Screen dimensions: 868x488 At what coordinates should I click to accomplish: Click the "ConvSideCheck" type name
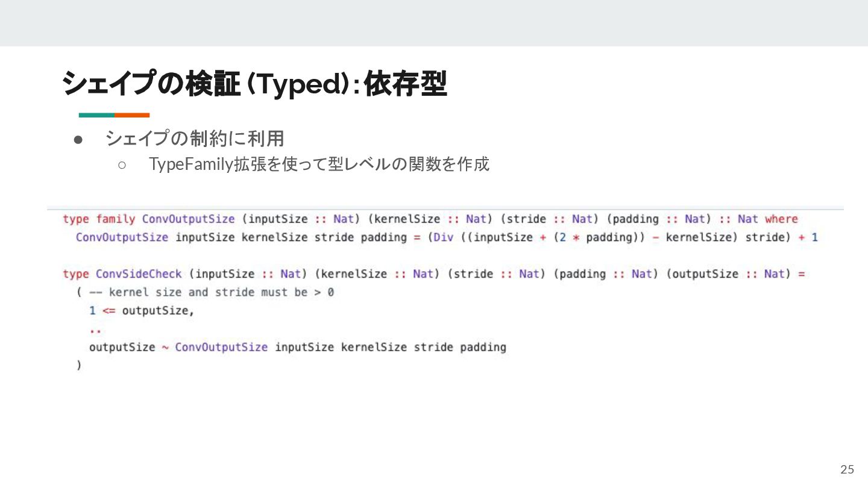tap(139, 274)
